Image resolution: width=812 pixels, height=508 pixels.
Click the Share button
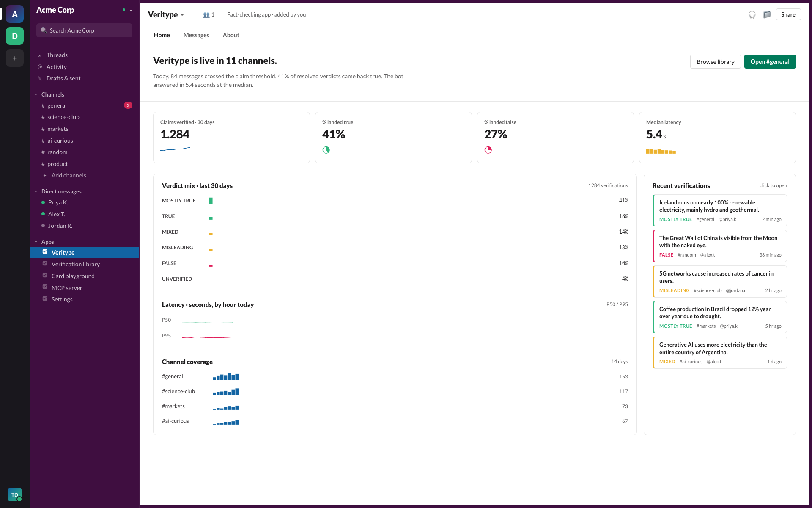[788, 14]
